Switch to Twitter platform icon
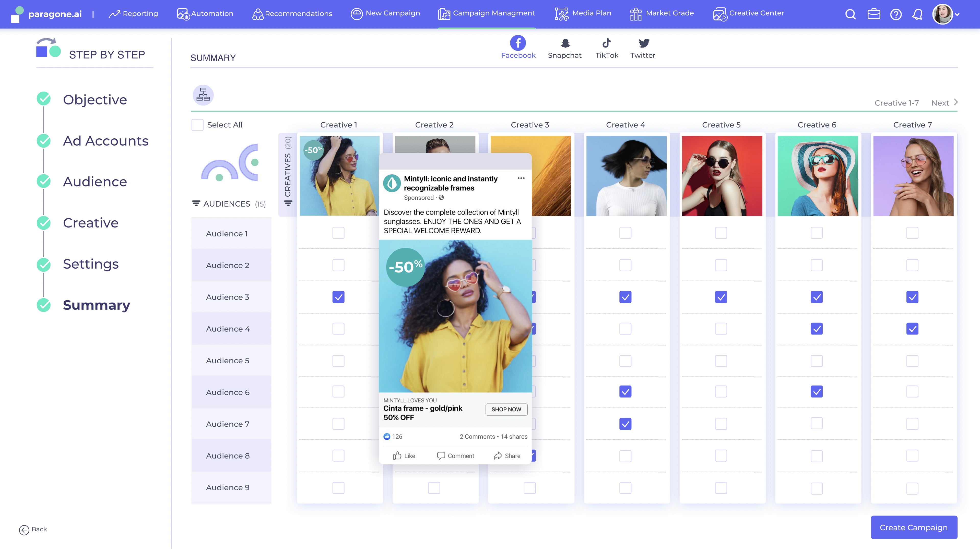980x551 pixels. pos(643,43)
